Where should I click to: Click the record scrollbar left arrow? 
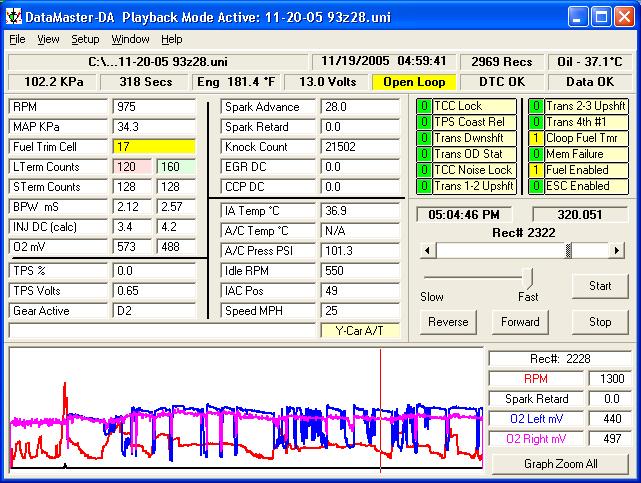428,250
